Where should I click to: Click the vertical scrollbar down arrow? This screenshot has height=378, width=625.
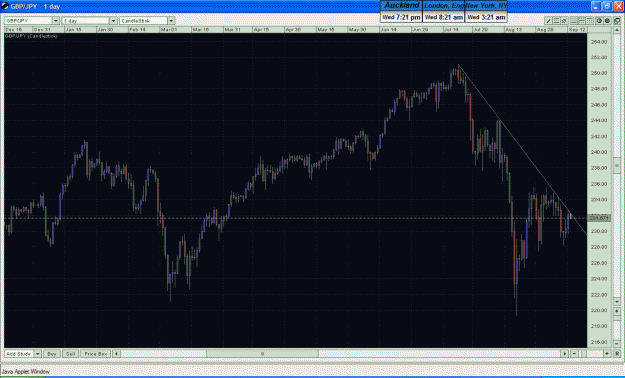[617, 301]
